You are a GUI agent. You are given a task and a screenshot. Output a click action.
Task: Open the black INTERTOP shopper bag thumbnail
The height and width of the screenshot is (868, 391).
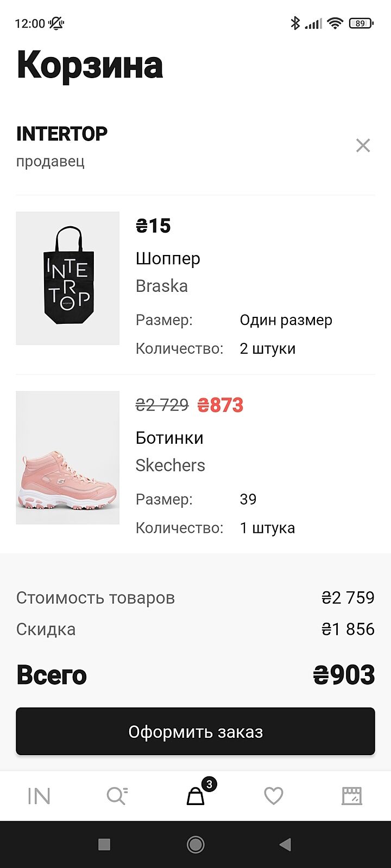(68, 278)
